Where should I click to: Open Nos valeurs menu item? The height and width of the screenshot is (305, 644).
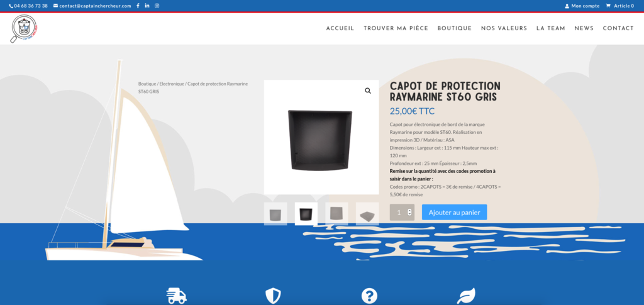pos(504,28)
